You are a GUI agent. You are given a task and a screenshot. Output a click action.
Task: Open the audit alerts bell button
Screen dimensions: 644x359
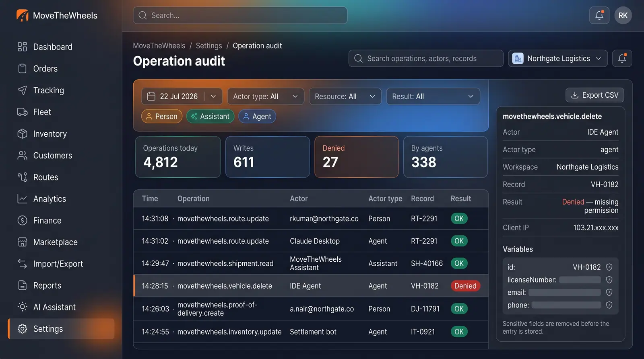622,58
